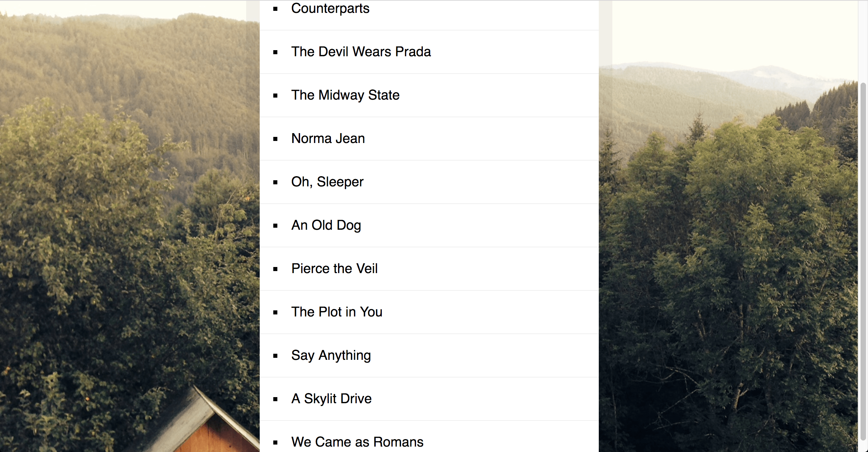The image size is (868, 452).
Task: Select A Skylit Drive entry
Action: [x=331, y=399]
